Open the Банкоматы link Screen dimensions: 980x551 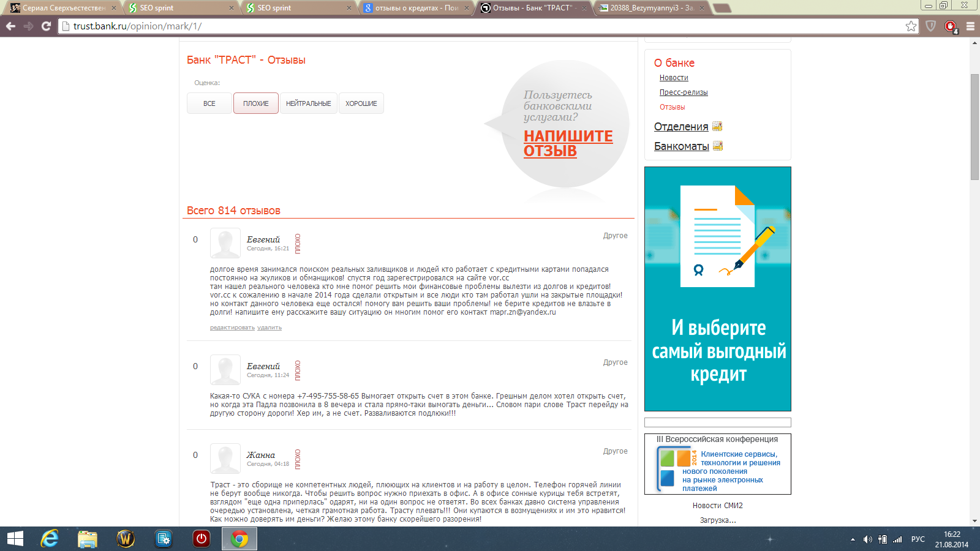click(x=682, y=146)
